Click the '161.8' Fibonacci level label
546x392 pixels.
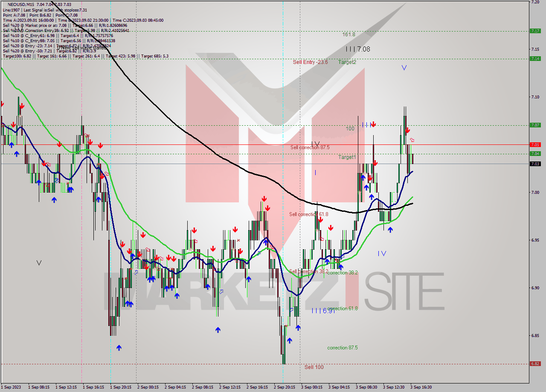[x=349, y=35]
